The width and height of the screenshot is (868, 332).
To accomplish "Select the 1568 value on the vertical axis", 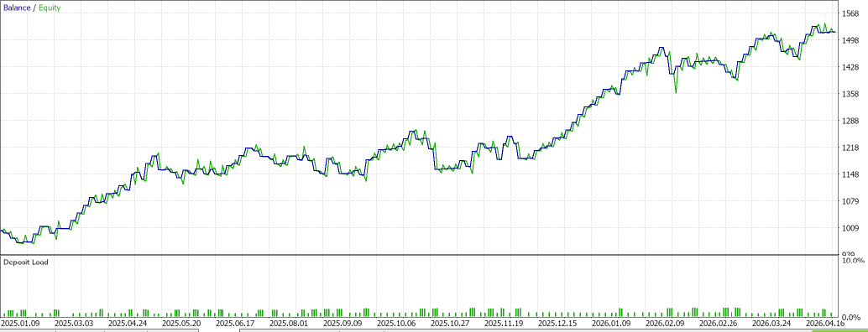I will [851, 13].
